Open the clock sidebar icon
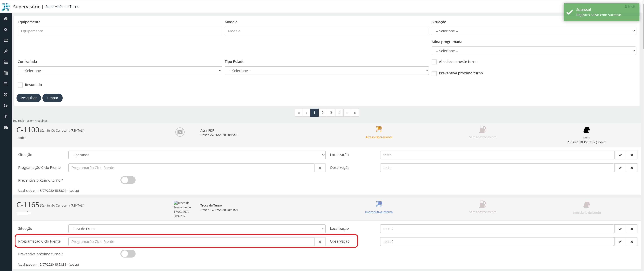This screenshot has height=271, width=644. (x=6, y=95)
